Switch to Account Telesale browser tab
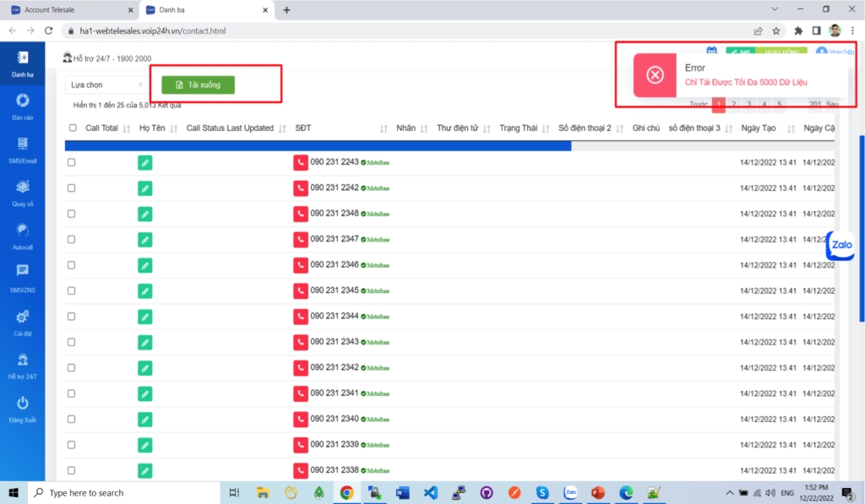 pyautogui.click(x=72, y=10)
